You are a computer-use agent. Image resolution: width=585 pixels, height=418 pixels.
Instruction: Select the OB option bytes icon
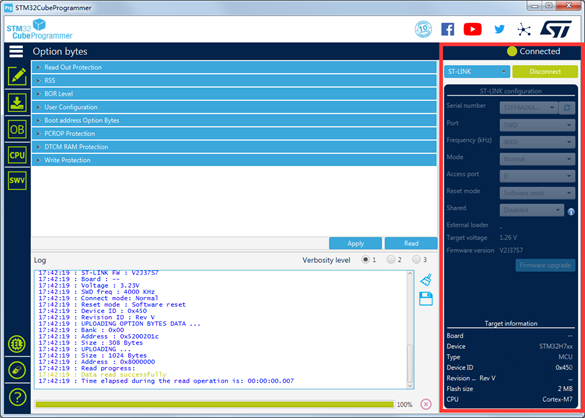17,130
